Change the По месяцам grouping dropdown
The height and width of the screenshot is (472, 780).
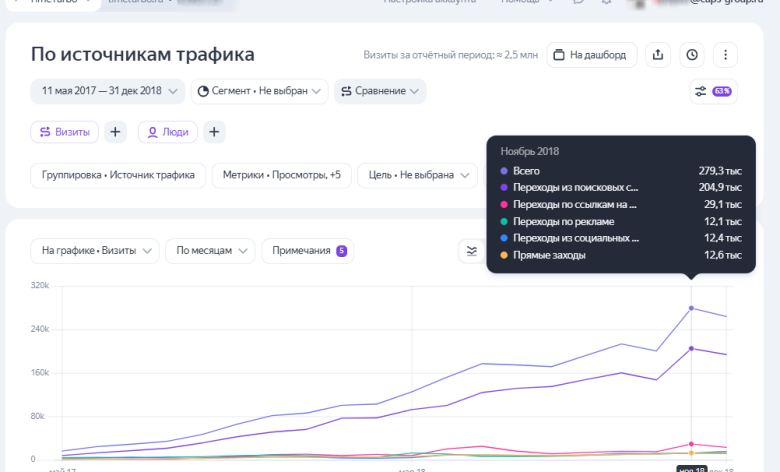[209, 251]
